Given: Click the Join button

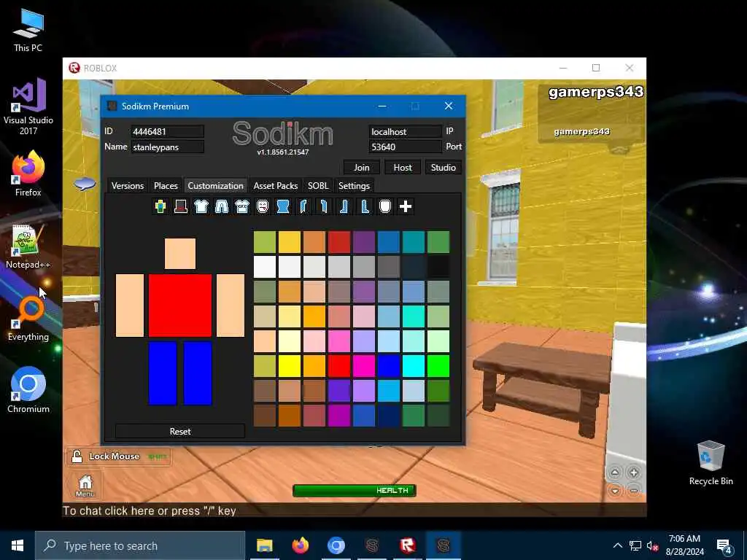Looking at the screenshot, I should pyautogui.click(x=362, y=168).
